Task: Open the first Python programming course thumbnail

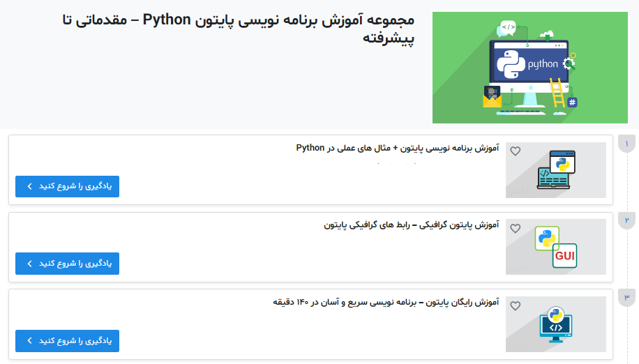Action: coord(556,170)
